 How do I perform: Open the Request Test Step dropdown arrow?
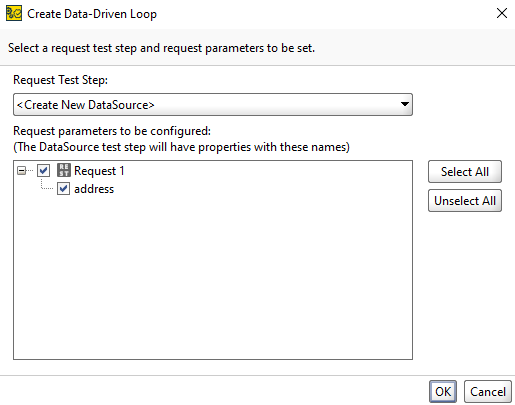point(405,104)
